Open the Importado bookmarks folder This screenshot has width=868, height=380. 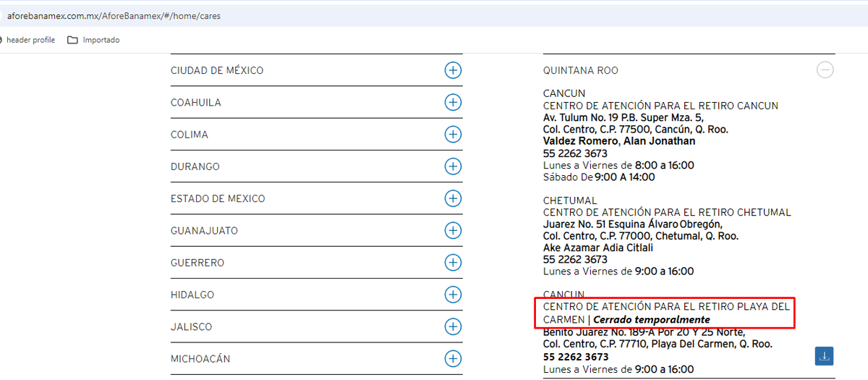point(93,40)
